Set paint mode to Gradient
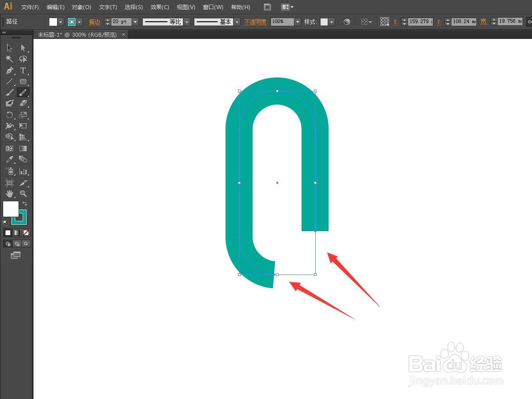Viewport: 532px width, 399px height. pyautogui.click(x=17, y=233)
